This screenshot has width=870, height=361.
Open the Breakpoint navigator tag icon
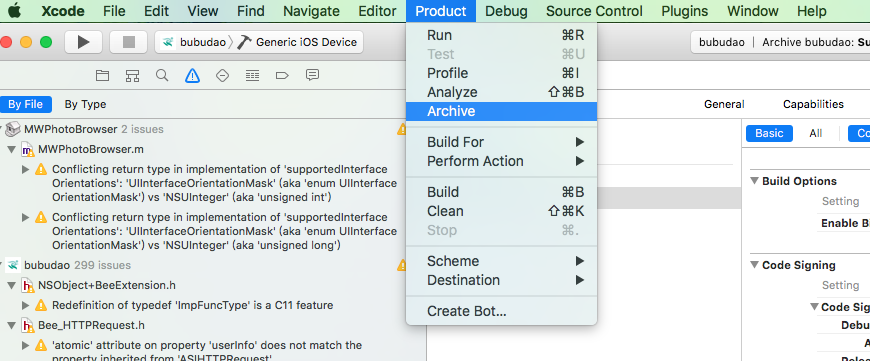coord(282,75)
